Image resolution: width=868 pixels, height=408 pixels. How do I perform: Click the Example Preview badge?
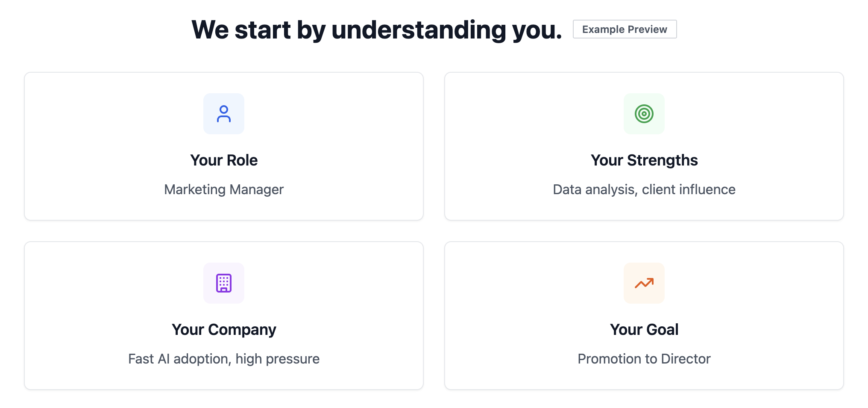[625, 29]
